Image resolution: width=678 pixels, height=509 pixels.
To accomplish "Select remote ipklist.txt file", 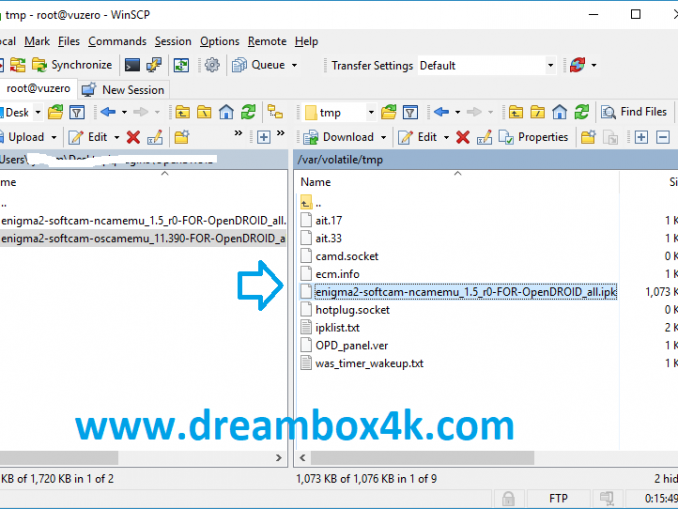I will click(337, 328).
